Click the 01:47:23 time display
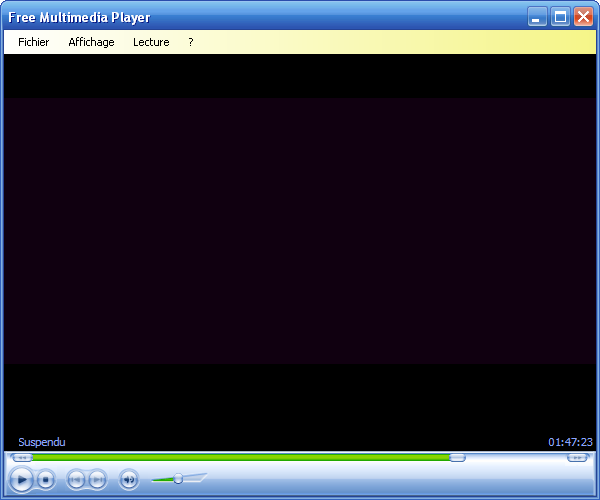600x500 pixels. (x=570, y=442)
